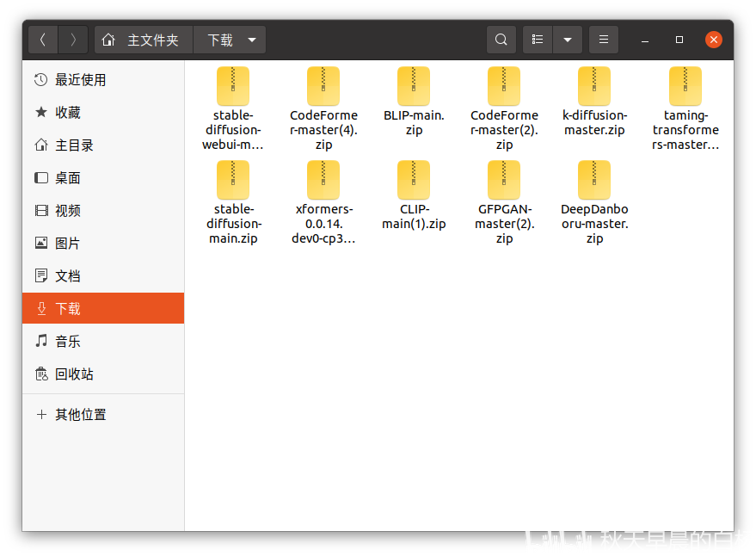The image size is (756, 556).
Task: Open 图片 from the sidebar
Action: pyautogui.click(x=103, y=244)
